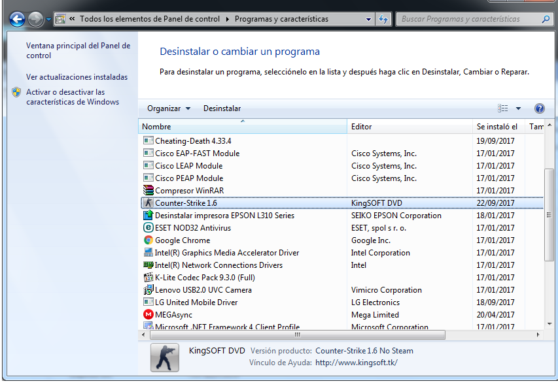Screen dimensions: 558x392
Task: Click the shield icon beside Activar características
Action: coord(16,92)
